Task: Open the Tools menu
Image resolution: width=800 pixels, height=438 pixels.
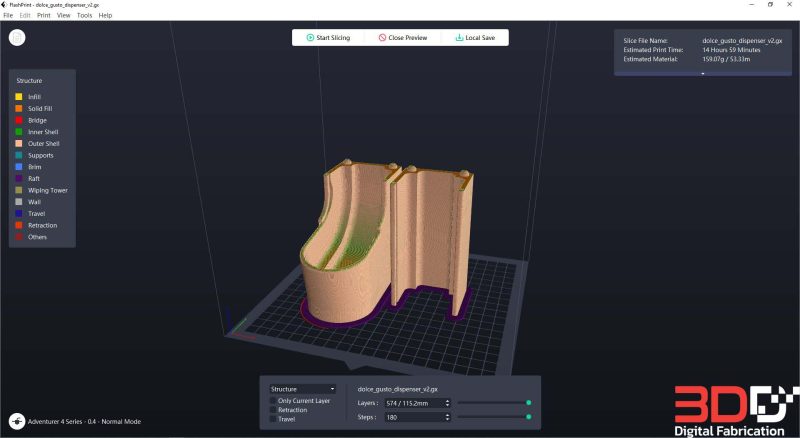Action: 84,15
